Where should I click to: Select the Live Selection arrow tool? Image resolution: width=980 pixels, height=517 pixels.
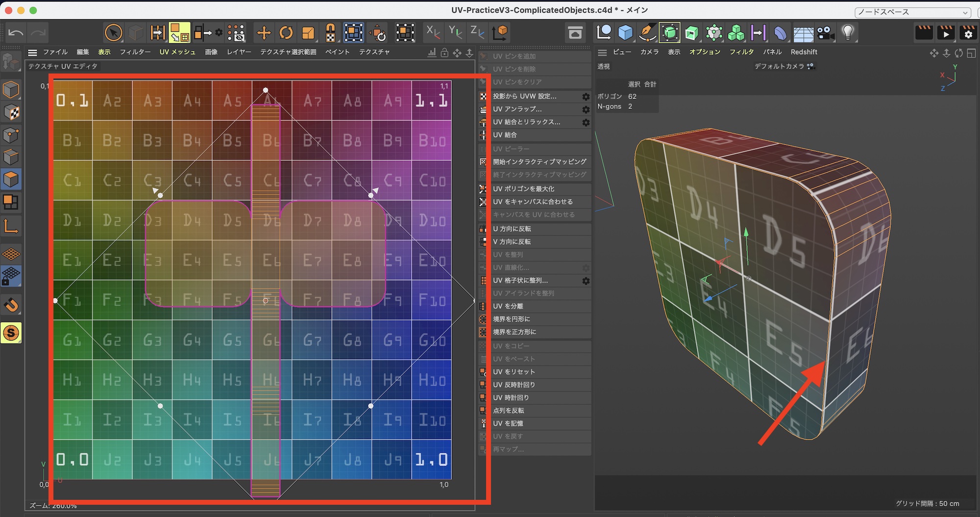click(113, 33)
